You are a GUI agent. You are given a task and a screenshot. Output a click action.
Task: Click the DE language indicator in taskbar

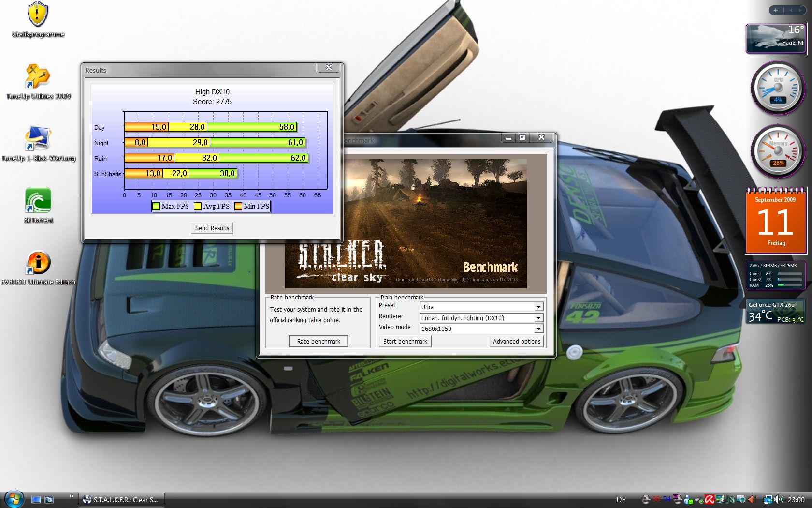[x=621, y=500]
